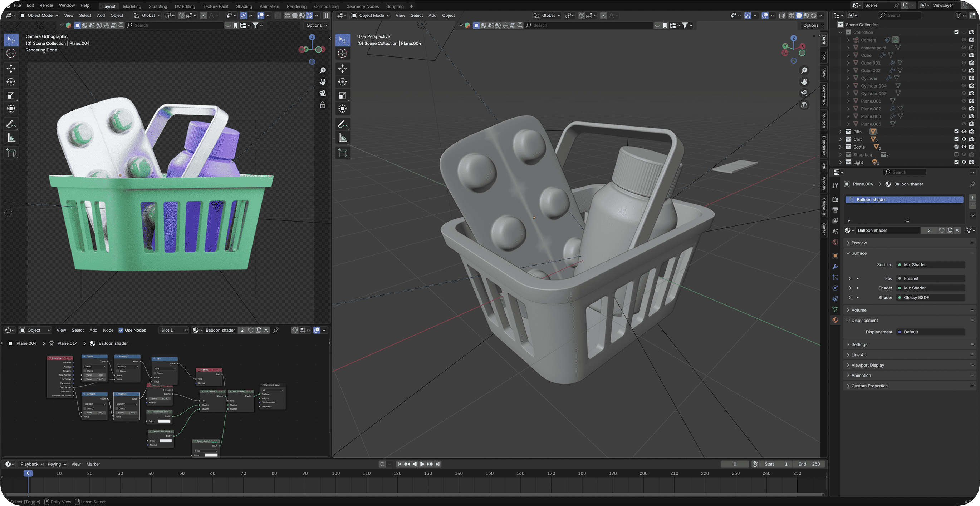Hide the Cylinder object with its eye icon

tap(964, 78)
